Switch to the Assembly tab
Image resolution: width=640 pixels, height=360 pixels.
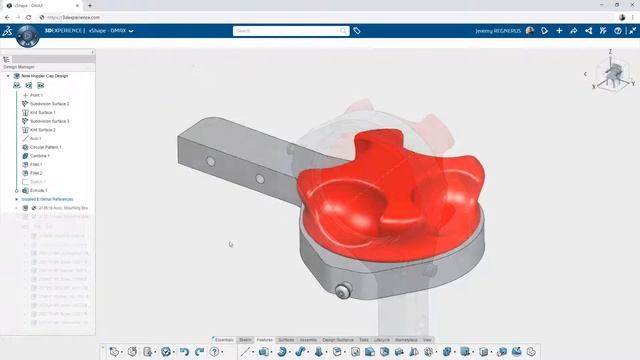pos(308,340)
